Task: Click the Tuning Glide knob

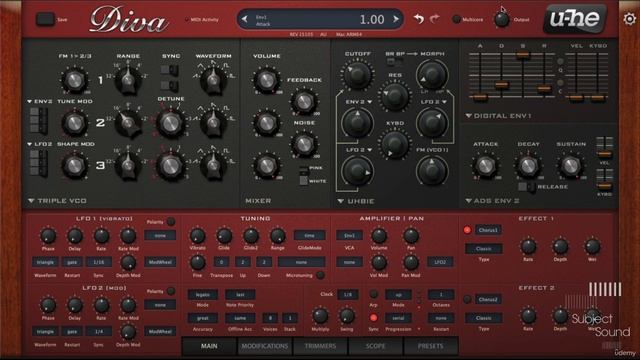Action: (x=224, y=236)
